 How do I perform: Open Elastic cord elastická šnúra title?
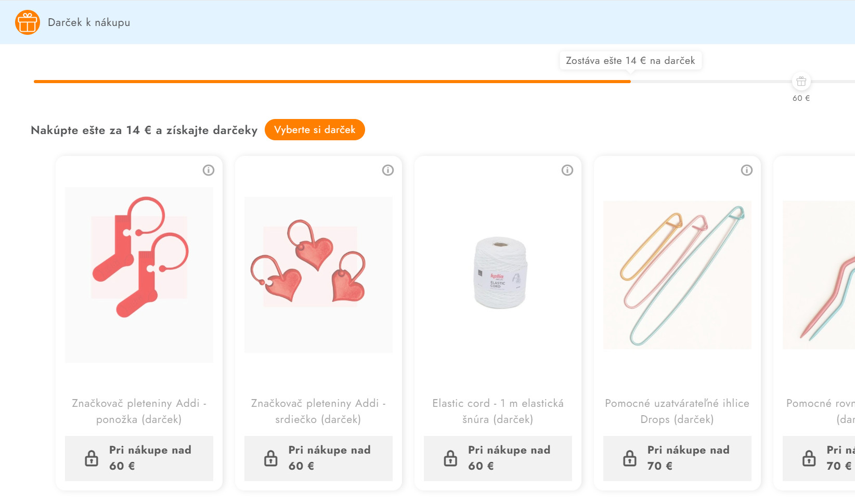(x=498, y=411)
